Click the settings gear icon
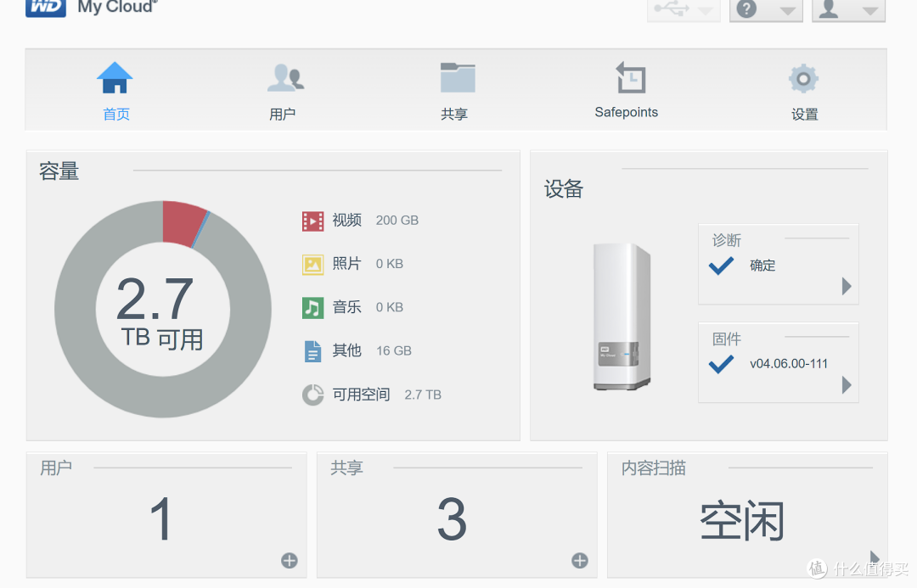Viewport: 917px width, 588px height. (x=803, y=78)
